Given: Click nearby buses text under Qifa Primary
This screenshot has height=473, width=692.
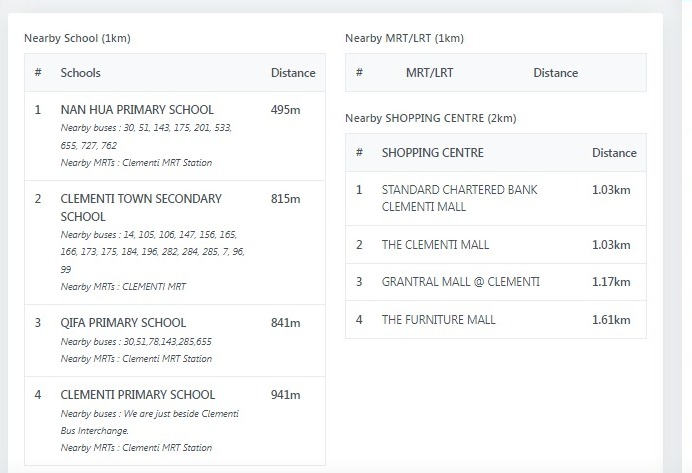Looking at the screenshot, I should pyautogui.click(x=136, y=342).
